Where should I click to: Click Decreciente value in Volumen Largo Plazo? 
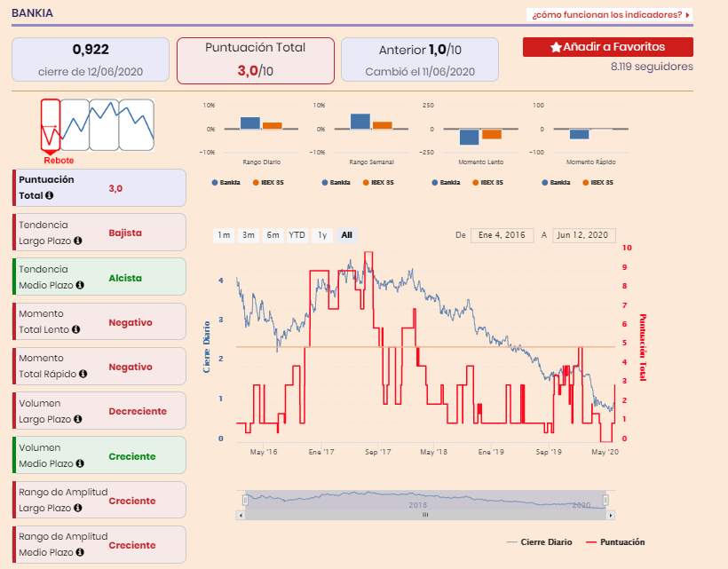[x=138, y=411]
